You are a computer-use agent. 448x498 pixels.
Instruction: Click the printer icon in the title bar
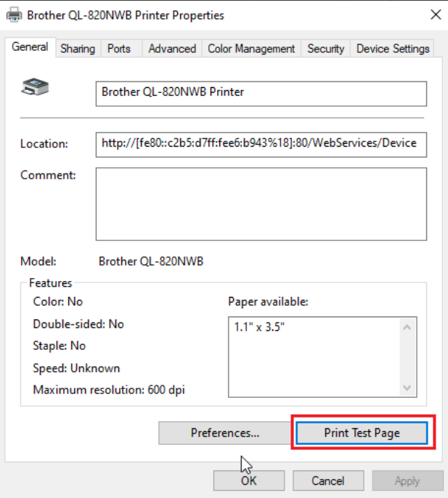point(15,15)
